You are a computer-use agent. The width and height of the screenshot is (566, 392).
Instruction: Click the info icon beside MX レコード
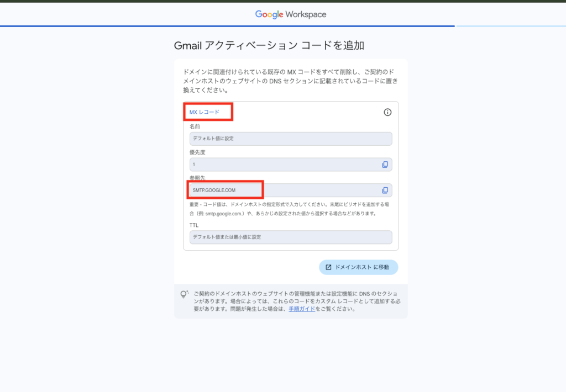387,112
